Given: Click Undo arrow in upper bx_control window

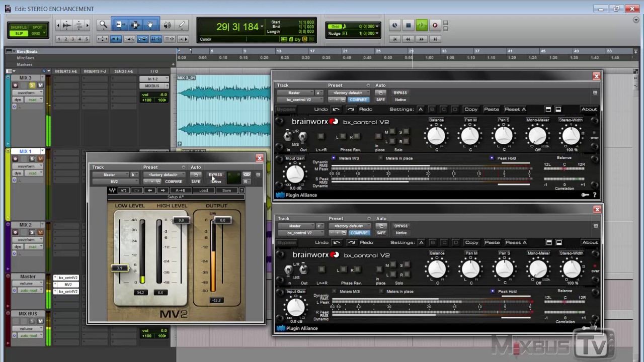Looking at the screenshot, I should (x=336, y=109).
